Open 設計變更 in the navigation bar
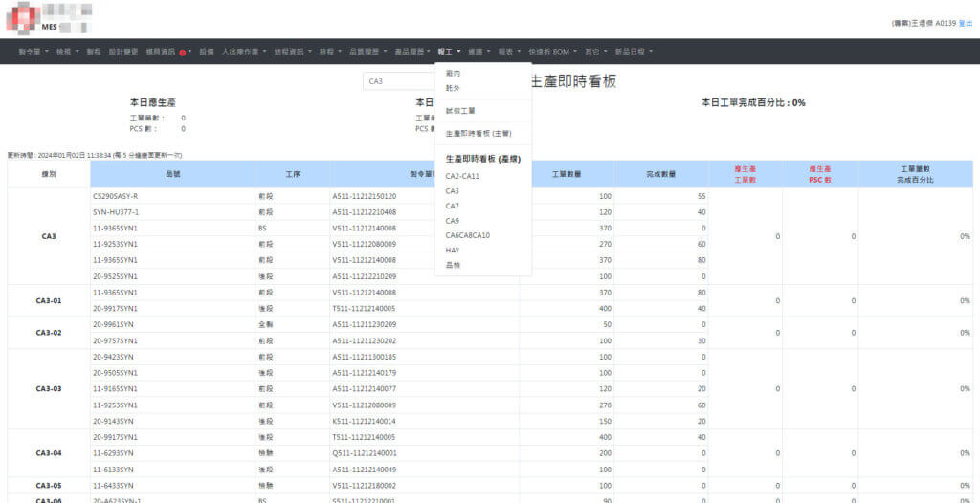The width and height of the screenshot is (980, 503). 123,51
